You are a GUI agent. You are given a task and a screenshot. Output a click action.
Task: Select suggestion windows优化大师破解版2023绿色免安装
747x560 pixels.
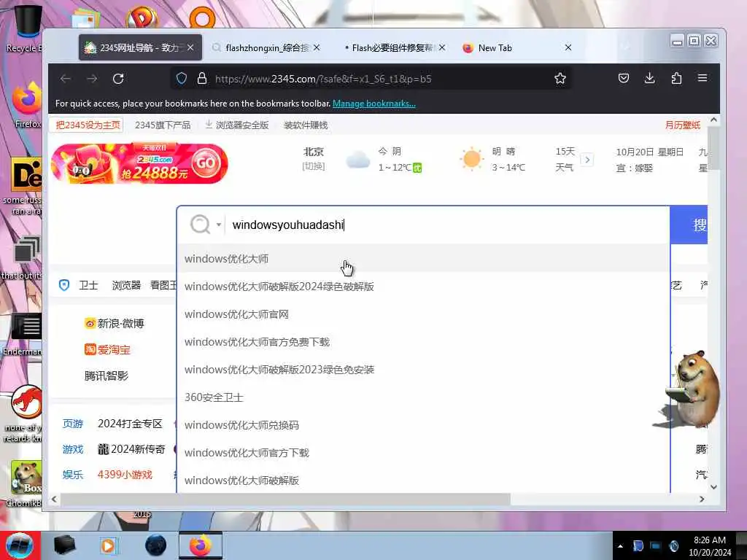pos(423,369)
